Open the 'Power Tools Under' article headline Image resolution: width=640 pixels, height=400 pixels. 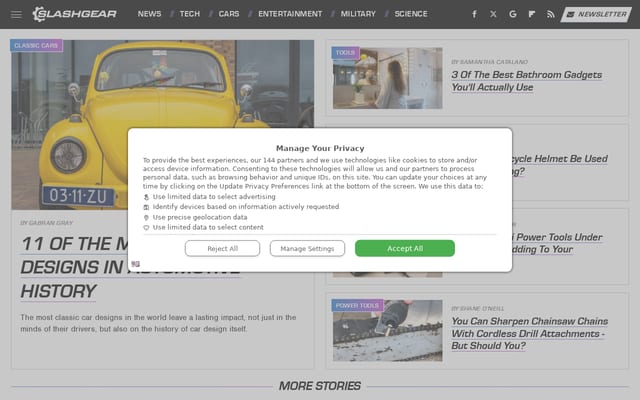[x=557, y=243]
